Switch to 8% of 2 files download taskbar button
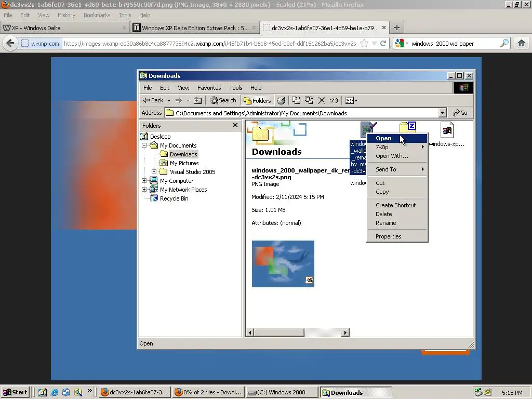The image size is (532, 399). tap(208, 393)
